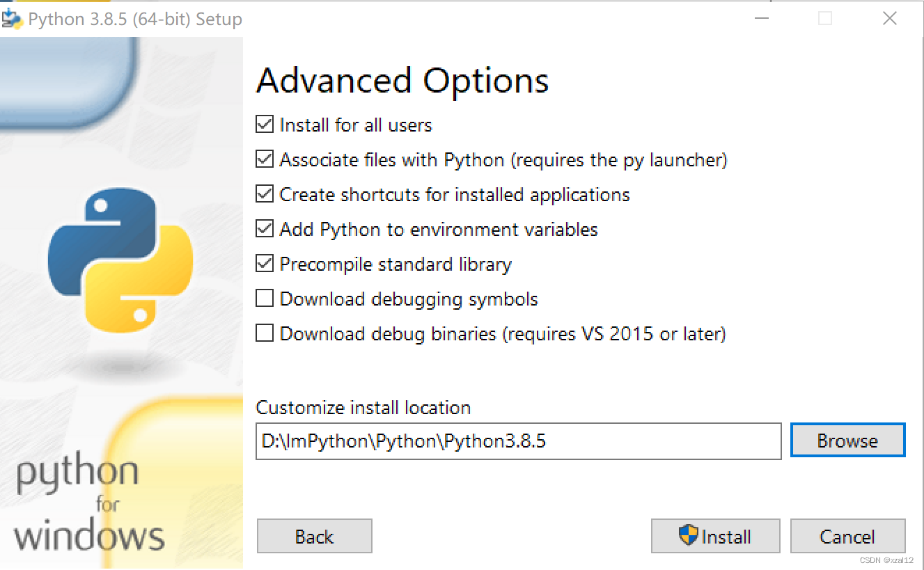
Task: Disable Associate files with Python option
Action: (x=265, y=159)
